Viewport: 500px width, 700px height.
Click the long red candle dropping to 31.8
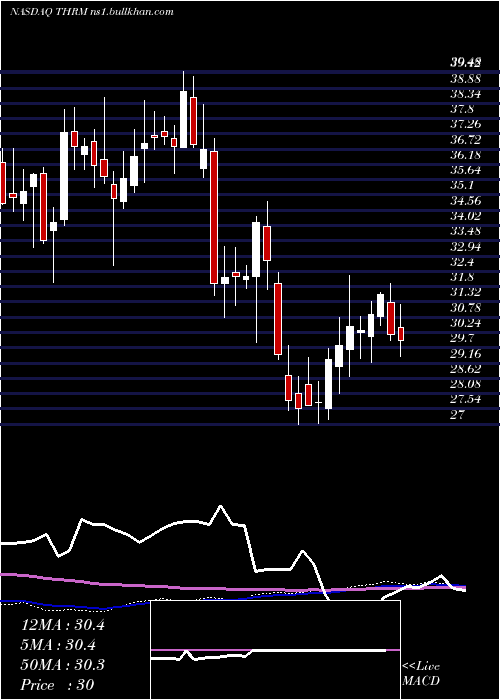(214, 217)
